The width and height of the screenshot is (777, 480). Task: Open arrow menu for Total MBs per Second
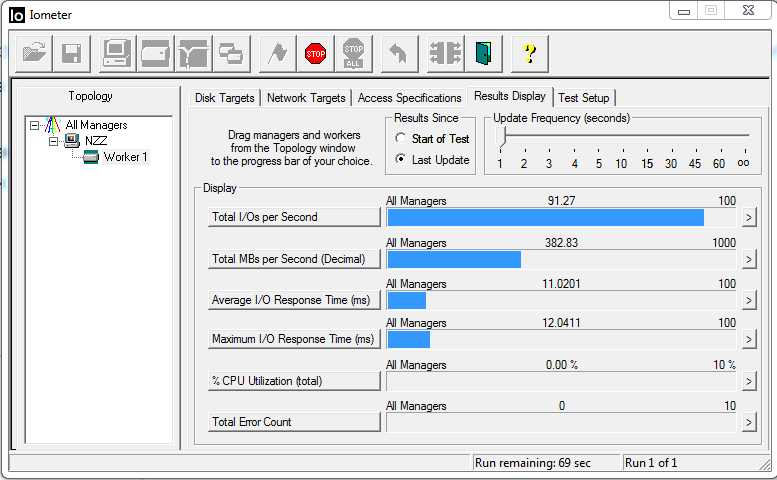tap(749, 260)
